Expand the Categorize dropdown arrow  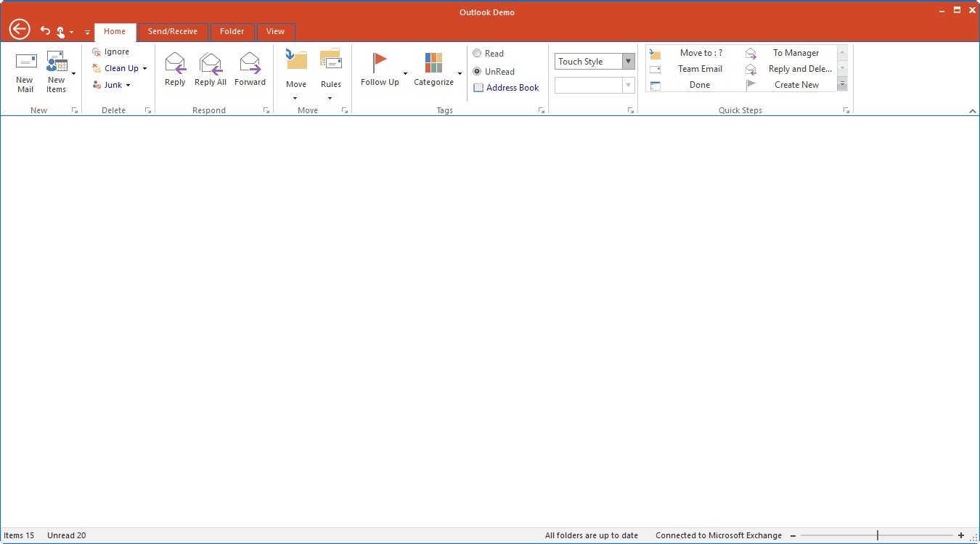[460, 73]
